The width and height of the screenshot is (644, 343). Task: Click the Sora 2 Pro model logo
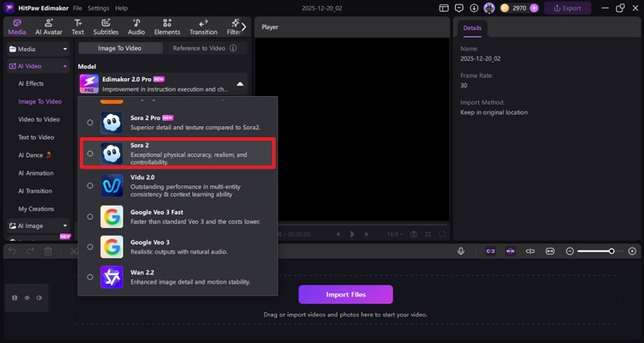(112, 123)
